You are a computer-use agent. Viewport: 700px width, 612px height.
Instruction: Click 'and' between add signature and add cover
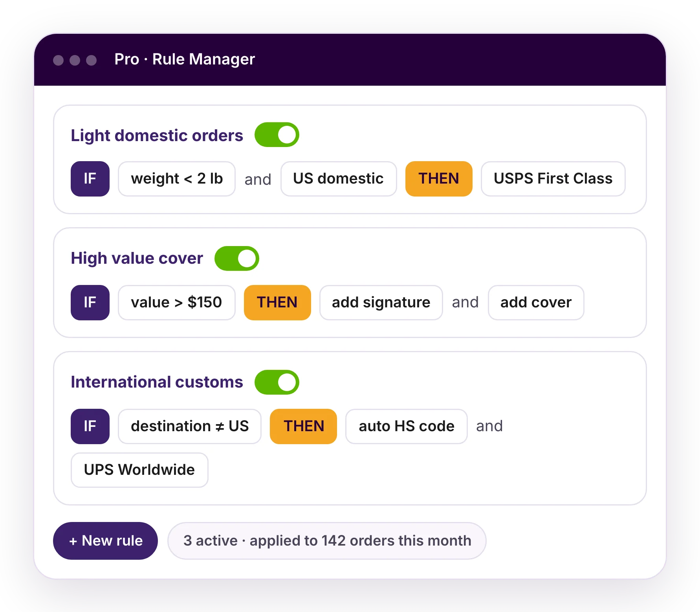point(465,303)
